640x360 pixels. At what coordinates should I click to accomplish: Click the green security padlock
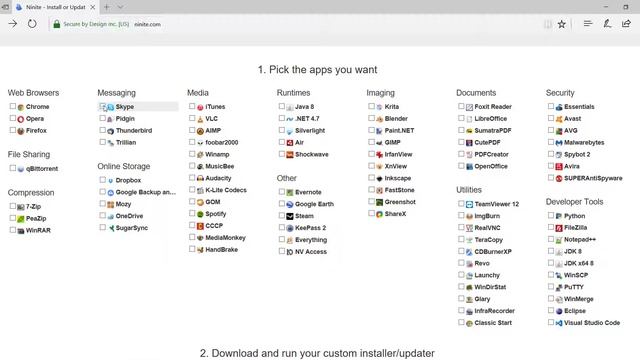(x=57, y=24)
